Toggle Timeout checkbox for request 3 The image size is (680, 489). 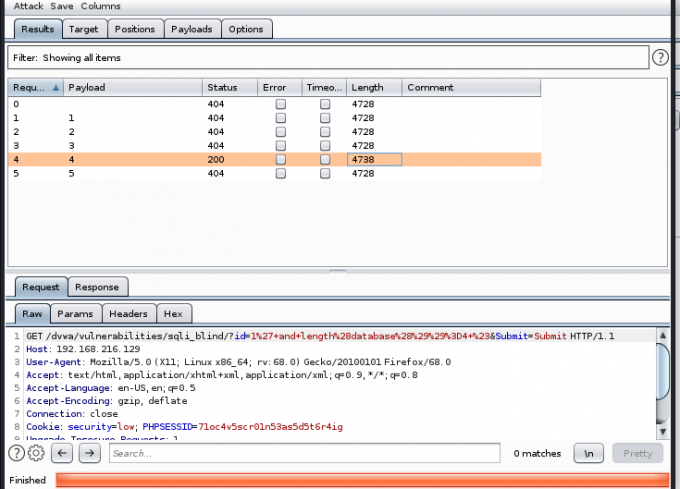pos(325,146)
